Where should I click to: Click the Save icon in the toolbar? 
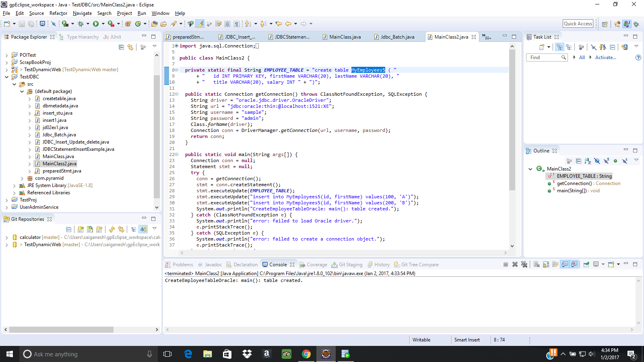click(x=22, y=24)
